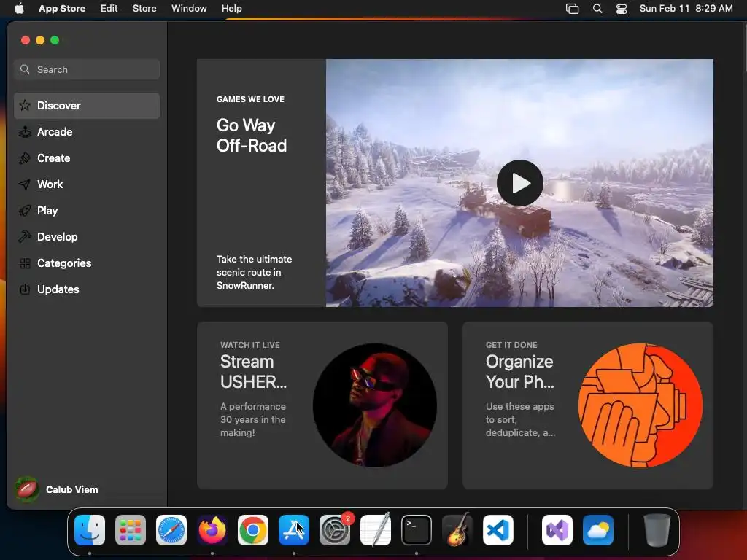Open the Store menu
Viewport: 747px width, 560px height.
pyautogui.click(x=144, y=8)
